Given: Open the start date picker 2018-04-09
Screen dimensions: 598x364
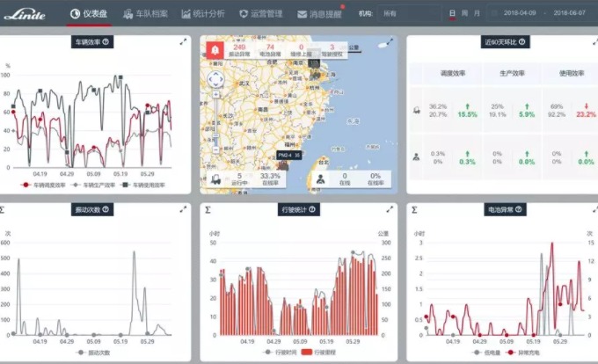Looking at the screenshot, I should (521, 14).
